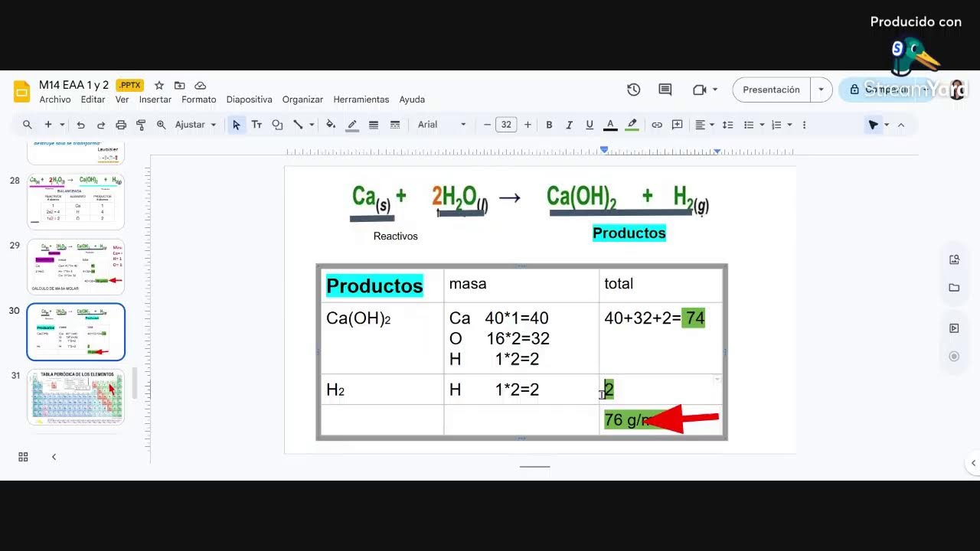The image size is (980, 551).
Task: Open the Ajustar zoom dropdown
Action: click(x=195, y=125)
